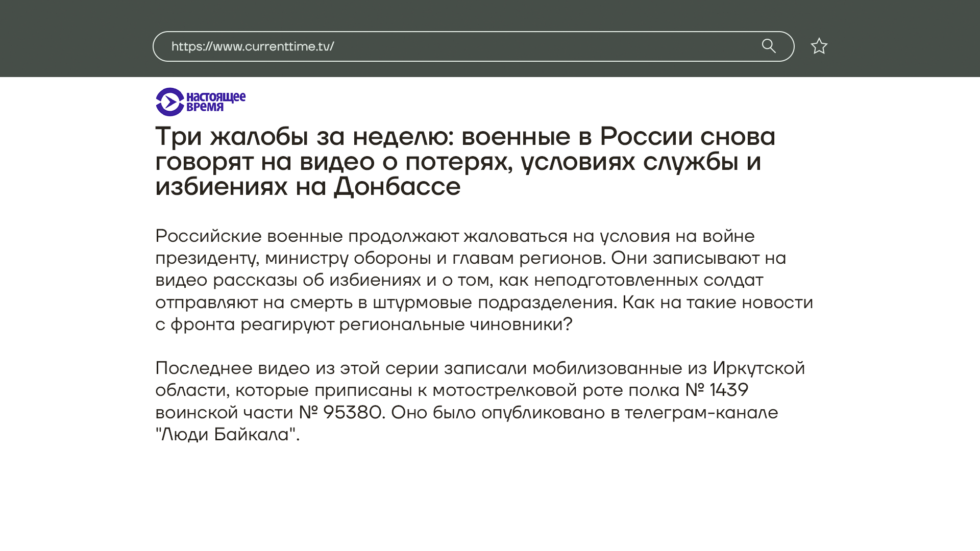Click the word 'Донбассе' in the headline

(x=397, y=187)
